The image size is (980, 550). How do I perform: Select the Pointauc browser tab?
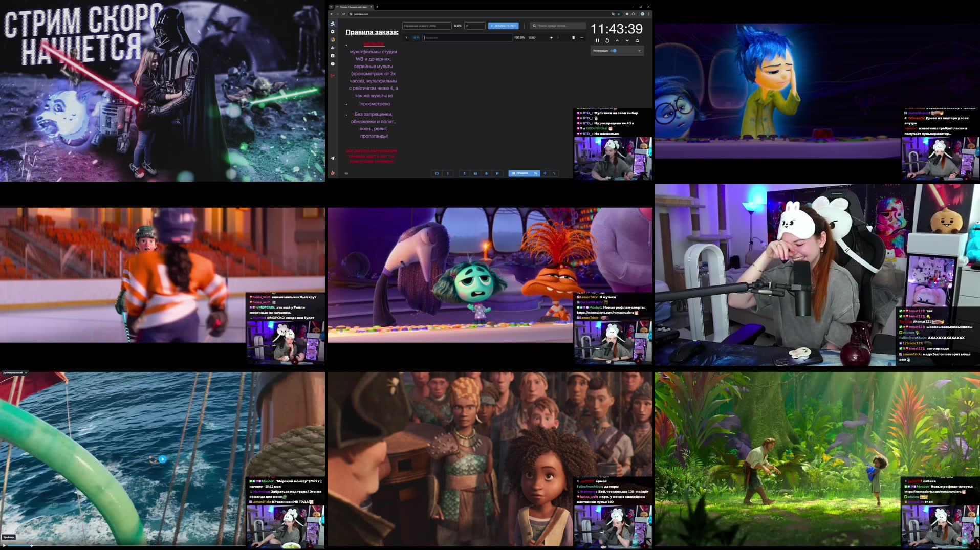click(354, 7)
